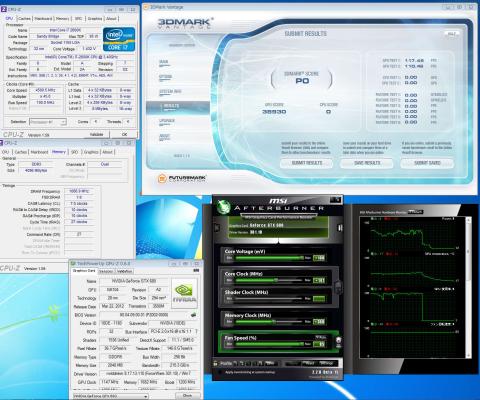This screenshot has width=480, height=400.
Task: Open the Caches tab in the top CPU-Z window
Action: tap(24, 19)
